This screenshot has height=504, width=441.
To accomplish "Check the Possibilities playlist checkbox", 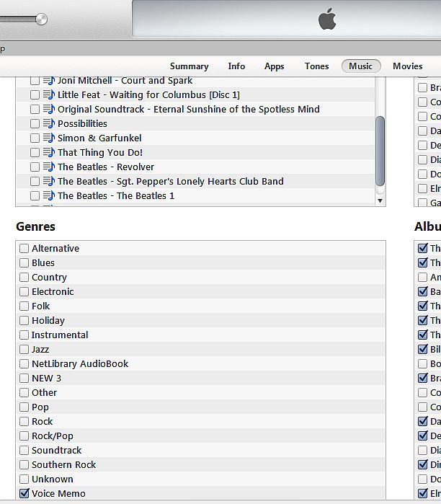I will [35, 124].
